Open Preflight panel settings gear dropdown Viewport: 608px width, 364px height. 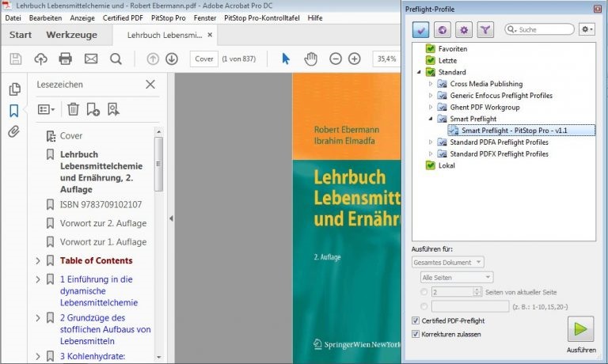click(x=587, y=29)
